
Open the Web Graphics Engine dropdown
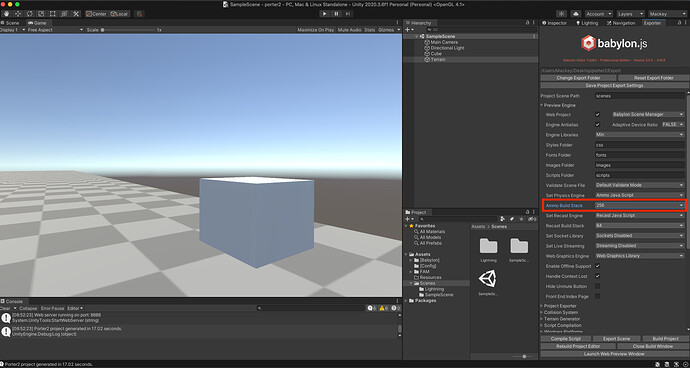[640, 256]
